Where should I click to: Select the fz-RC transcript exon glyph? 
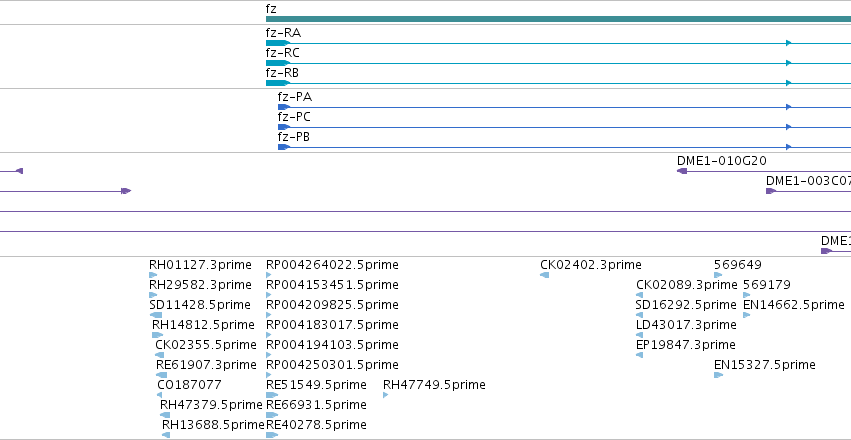click(x=277, y=63)
